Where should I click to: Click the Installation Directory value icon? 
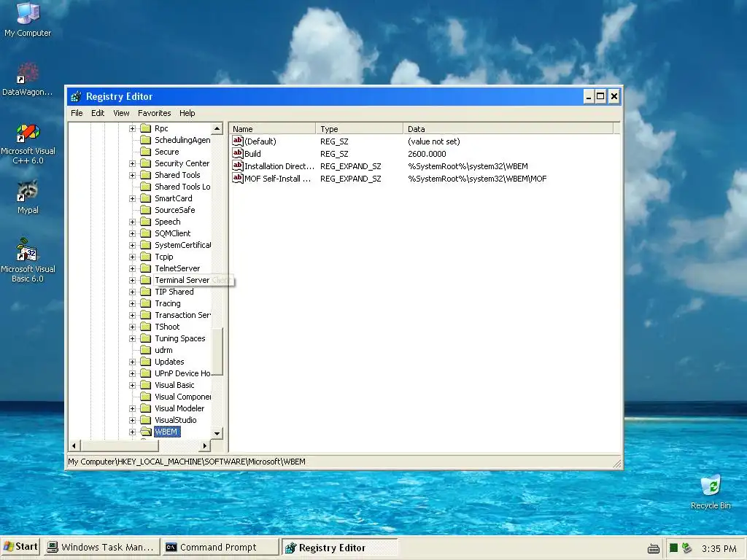tap(237, 166)
